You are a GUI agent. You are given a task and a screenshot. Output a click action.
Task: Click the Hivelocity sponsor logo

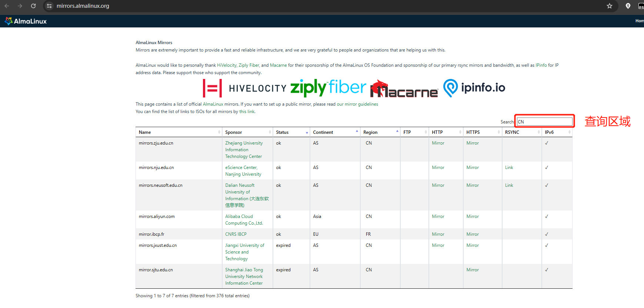[x=245, y=88]
